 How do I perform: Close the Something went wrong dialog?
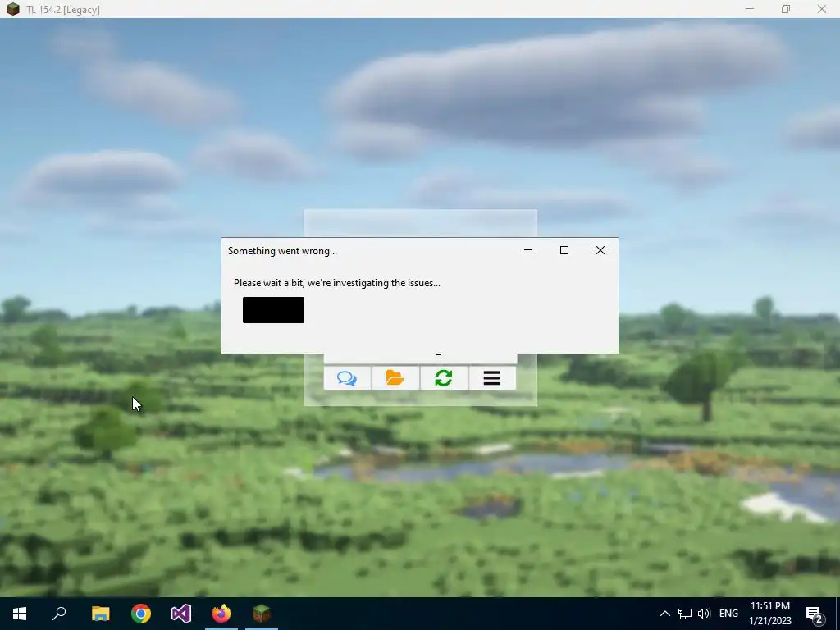tap(600, 250)
